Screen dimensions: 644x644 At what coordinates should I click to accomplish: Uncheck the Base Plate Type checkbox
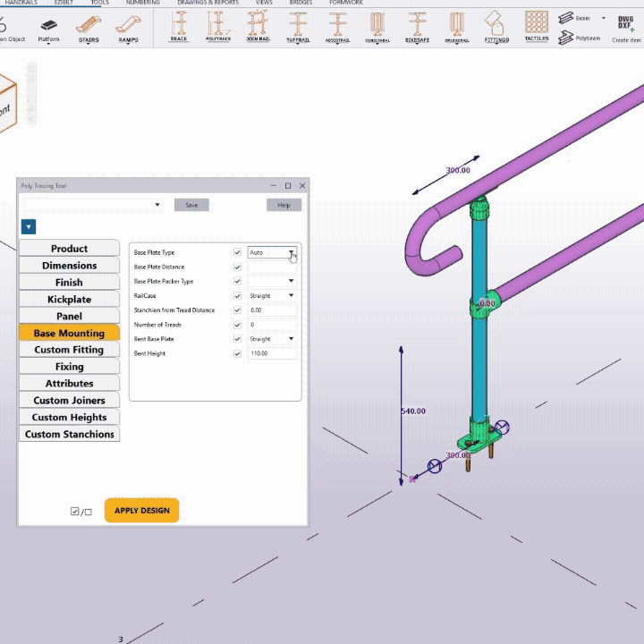[237, 253]
